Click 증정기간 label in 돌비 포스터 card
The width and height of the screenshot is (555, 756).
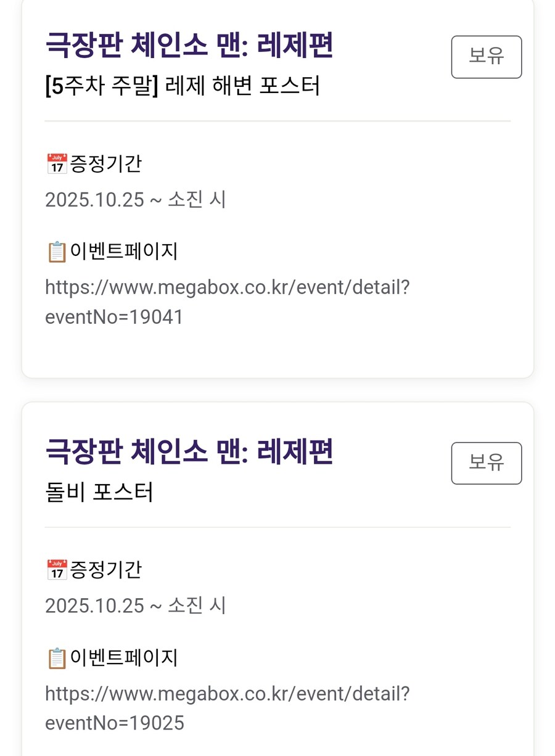tap(106, 570)
